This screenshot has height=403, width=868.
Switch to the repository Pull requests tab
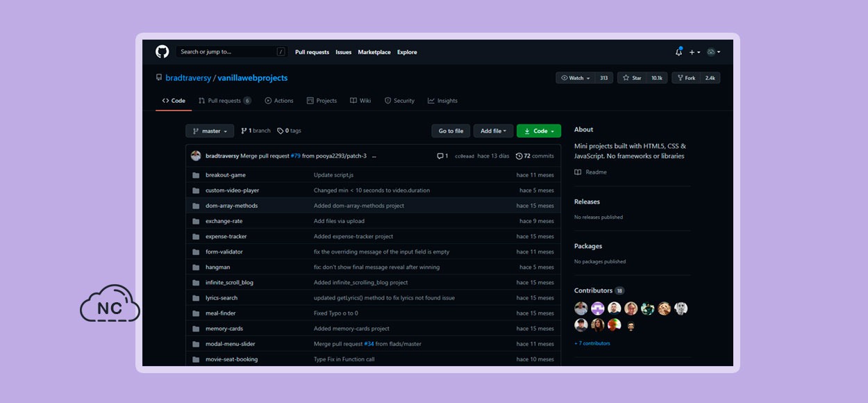225,101
